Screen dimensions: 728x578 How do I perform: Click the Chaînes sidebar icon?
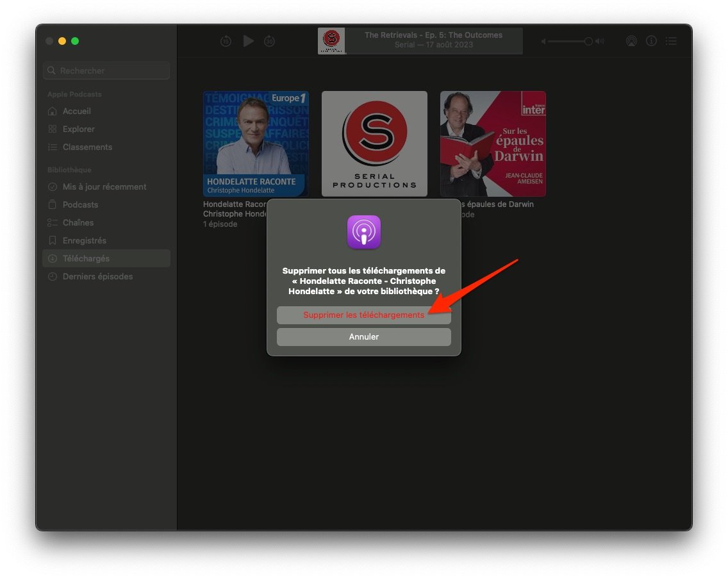53,223
